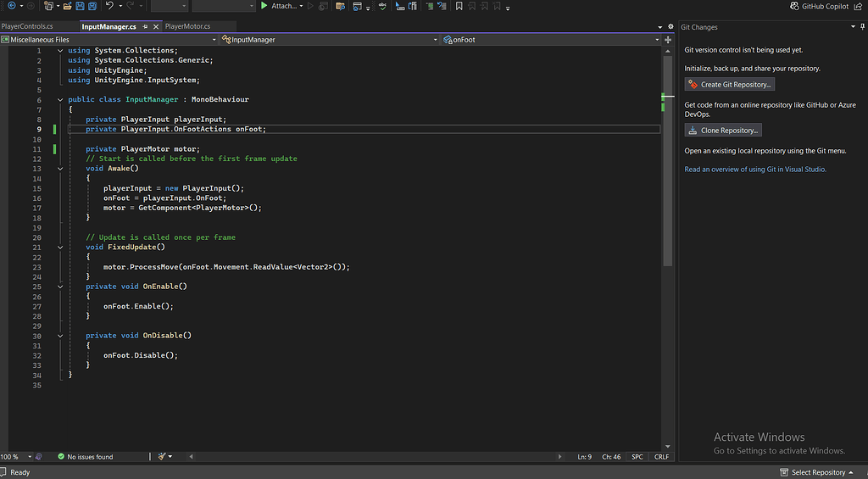Toggle bookmark on the current line

459,6
